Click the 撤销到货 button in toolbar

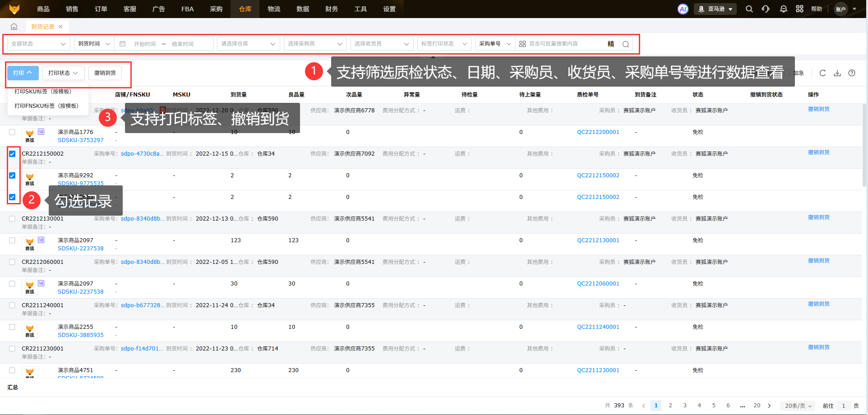[x=105, y=73]
